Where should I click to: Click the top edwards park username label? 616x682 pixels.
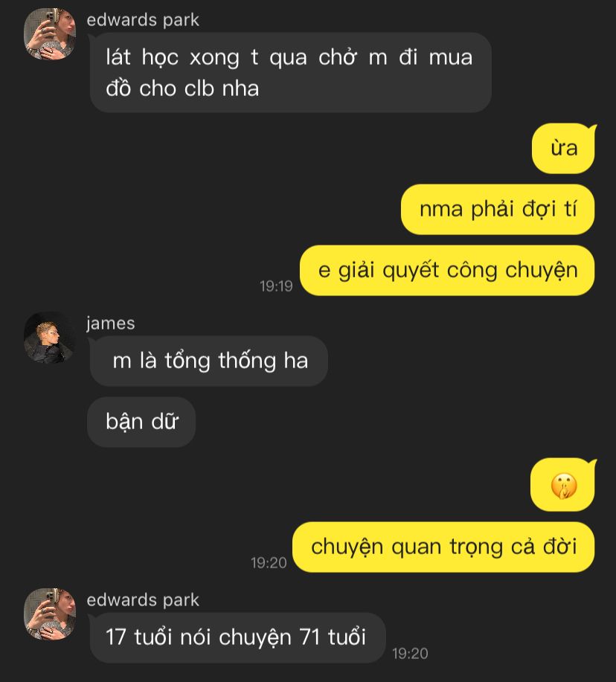143,20
